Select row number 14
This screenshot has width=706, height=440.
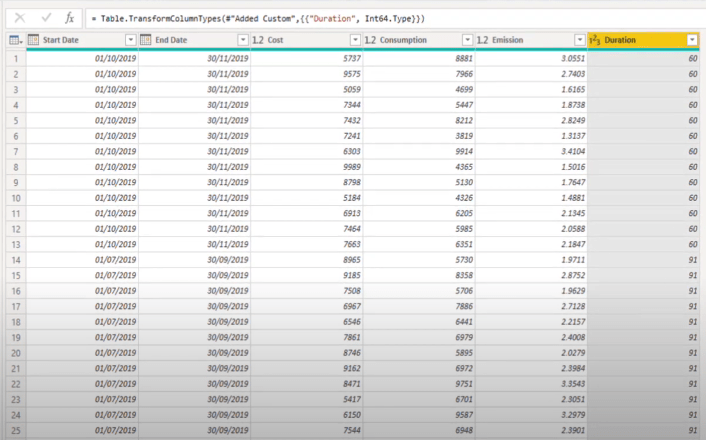[x=16, y=260]
